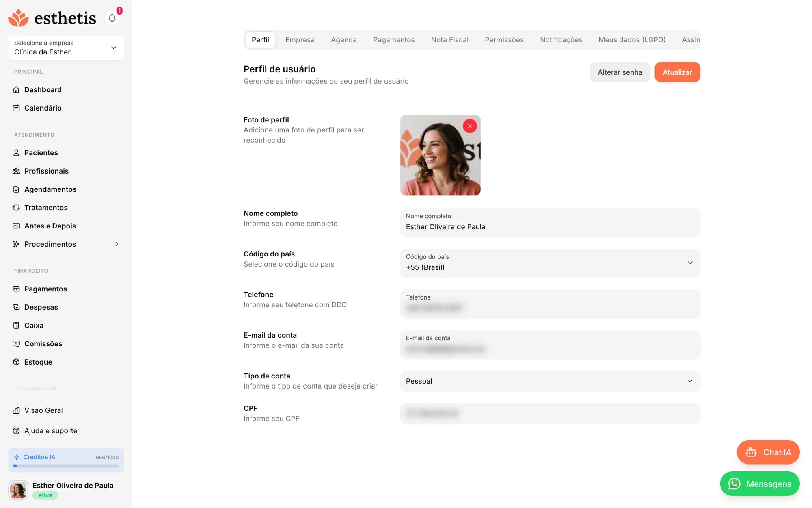The height and width of the screenshot is (508, 812).
Task: Click the Ajuda e suporte help icon
Action: coord(16,431)
